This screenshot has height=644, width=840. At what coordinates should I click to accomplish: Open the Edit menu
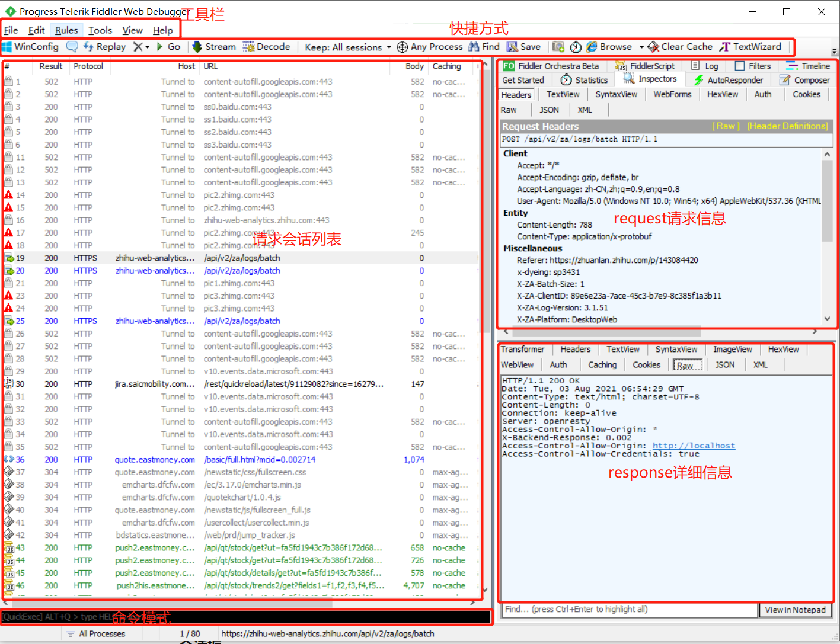36,30
